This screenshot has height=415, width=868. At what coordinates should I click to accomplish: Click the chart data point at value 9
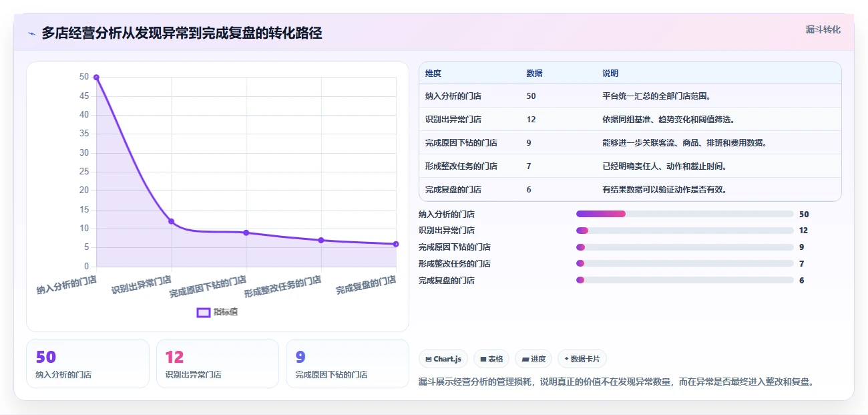pyautogui.click(x=246, y=233)
